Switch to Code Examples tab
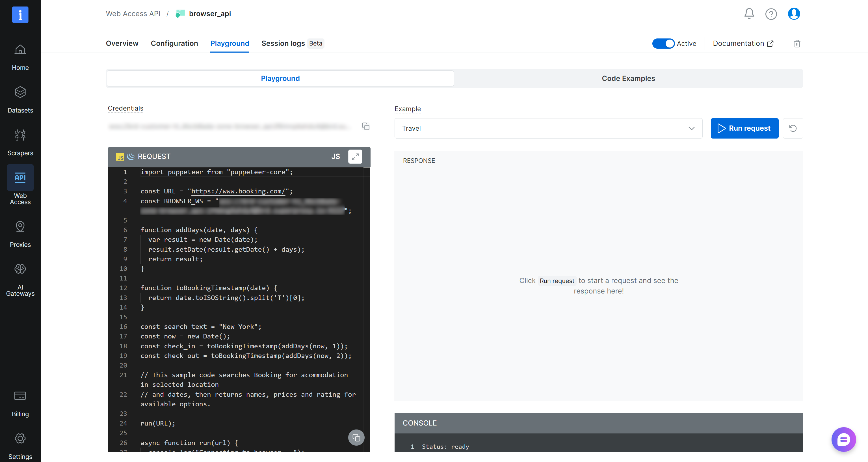The height and width of the screenshot is (462, 868). tap(628, 79)
